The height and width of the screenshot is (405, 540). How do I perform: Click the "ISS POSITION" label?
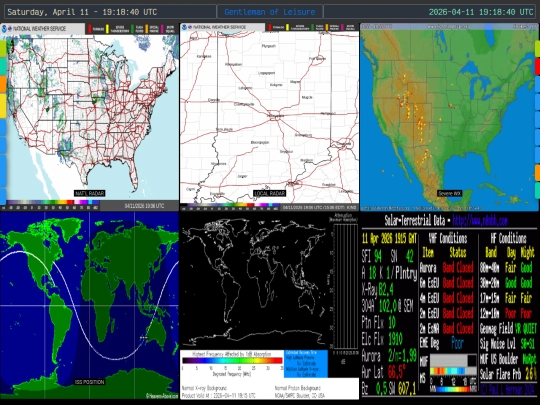pos(90,382)
